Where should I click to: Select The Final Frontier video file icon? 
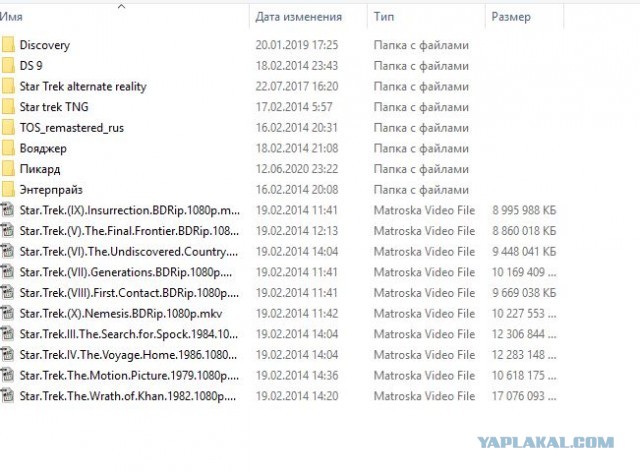click(7, 231)
